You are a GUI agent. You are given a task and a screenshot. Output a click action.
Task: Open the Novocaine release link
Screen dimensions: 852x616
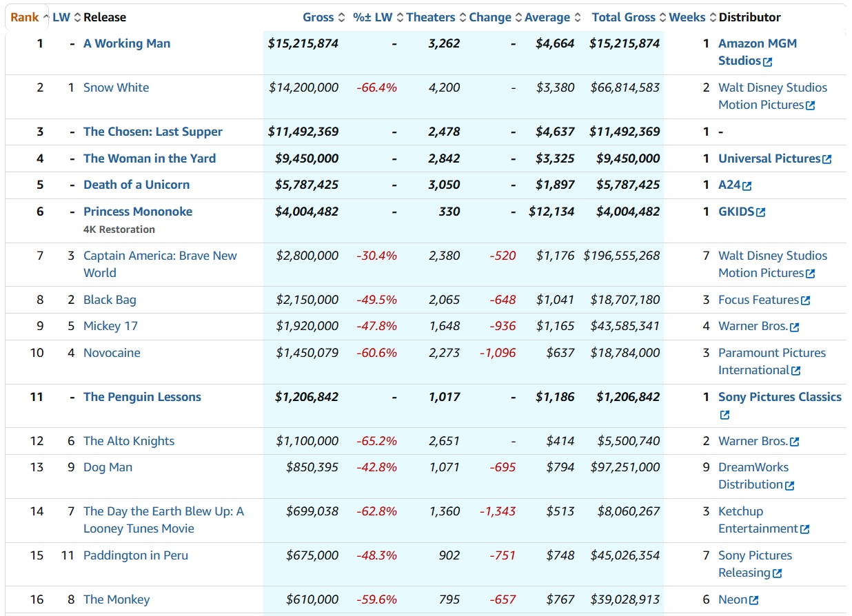coord(112,353)
